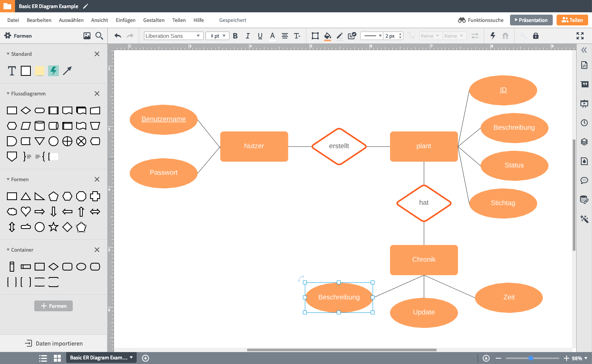Screen dimensions: 592x364
Task: Click the lock shape icon
Action: (535, 36)
